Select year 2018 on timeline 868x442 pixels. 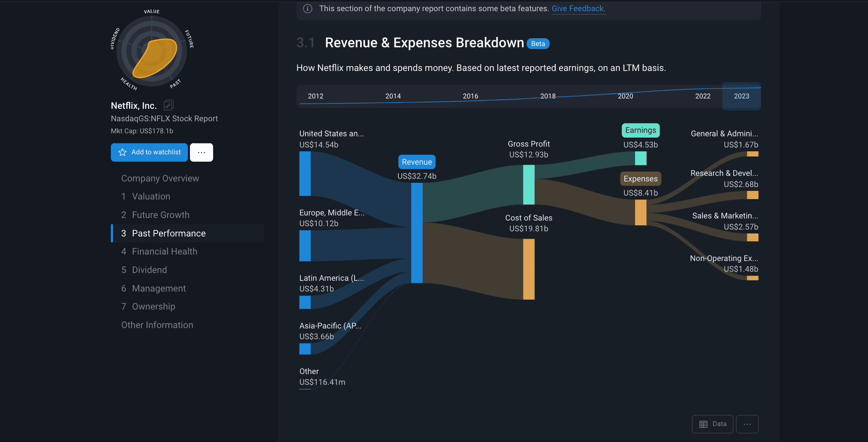pyautogui.click(x=548, y=96)
